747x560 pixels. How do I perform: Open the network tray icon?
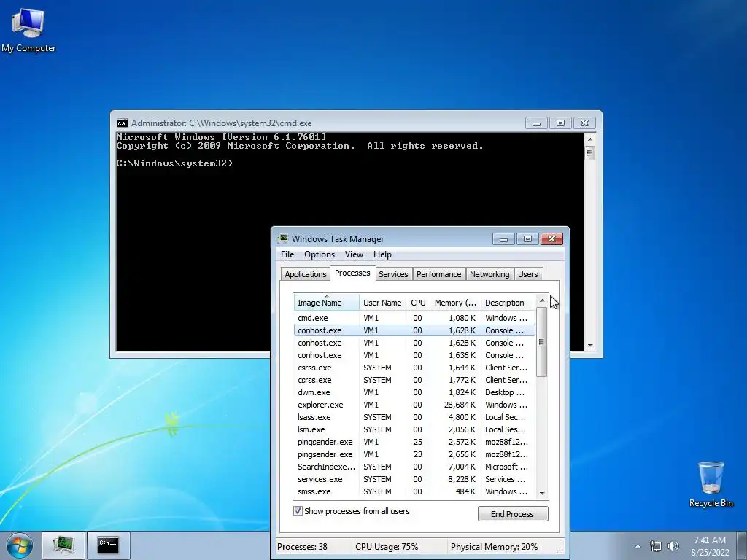coord(656,546)
